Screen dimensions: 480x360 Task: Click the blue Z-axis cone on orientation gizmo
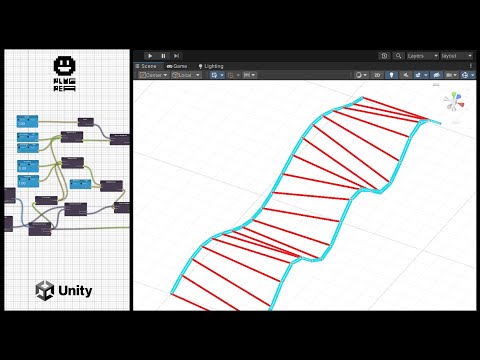coord(459,97)
